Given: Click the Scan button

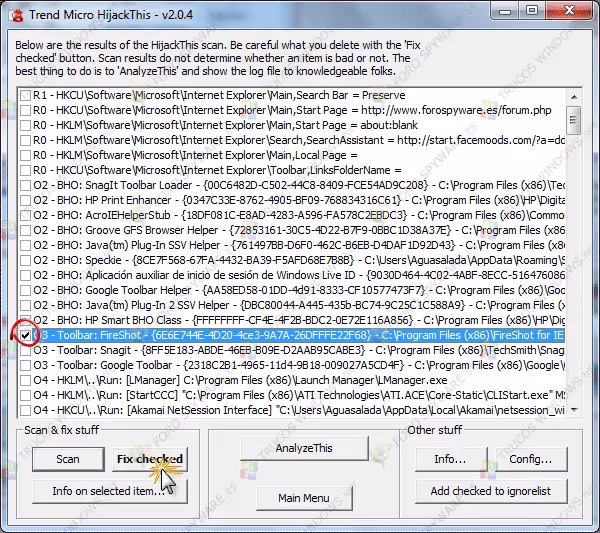Looking at the screenshot, I should point(68,459).
